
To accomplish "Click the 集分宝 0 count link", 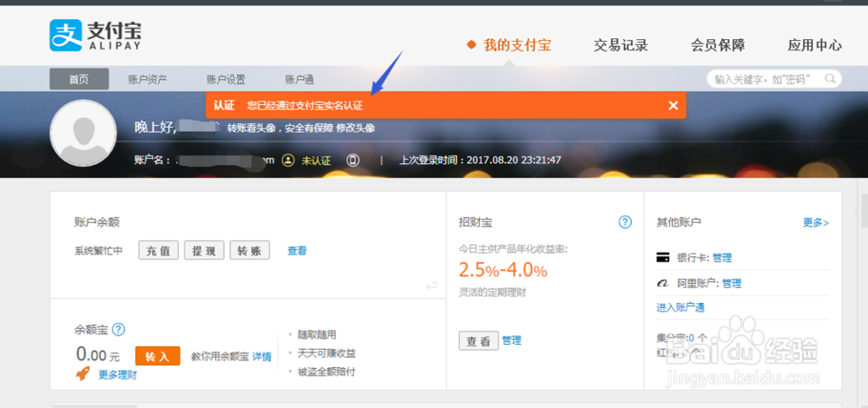I will 692,337.
